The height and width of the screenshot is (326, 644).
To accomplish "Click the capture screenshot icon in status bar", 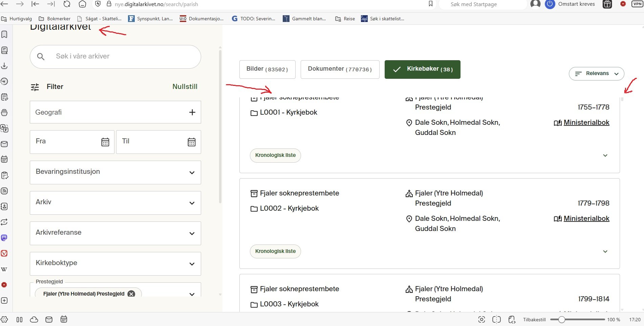I will (481, 320).
